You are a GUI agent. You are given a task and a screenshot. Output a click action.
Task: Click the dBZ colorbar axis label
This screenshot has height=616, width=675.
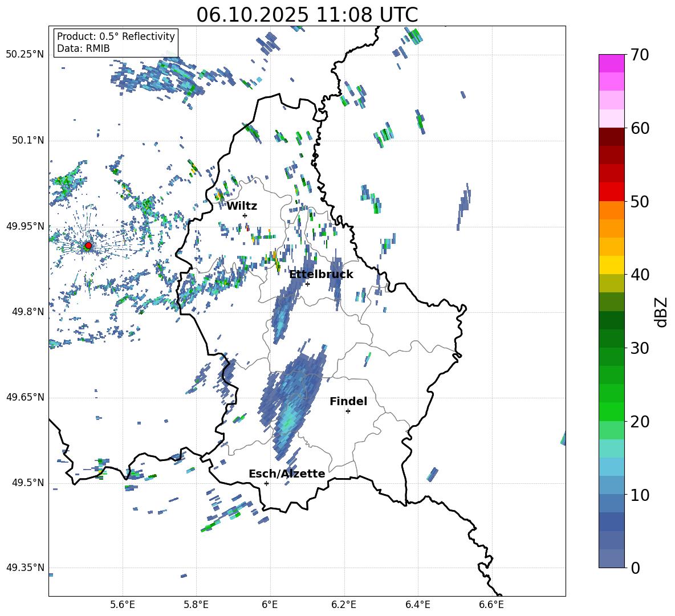tap(660, 312)
